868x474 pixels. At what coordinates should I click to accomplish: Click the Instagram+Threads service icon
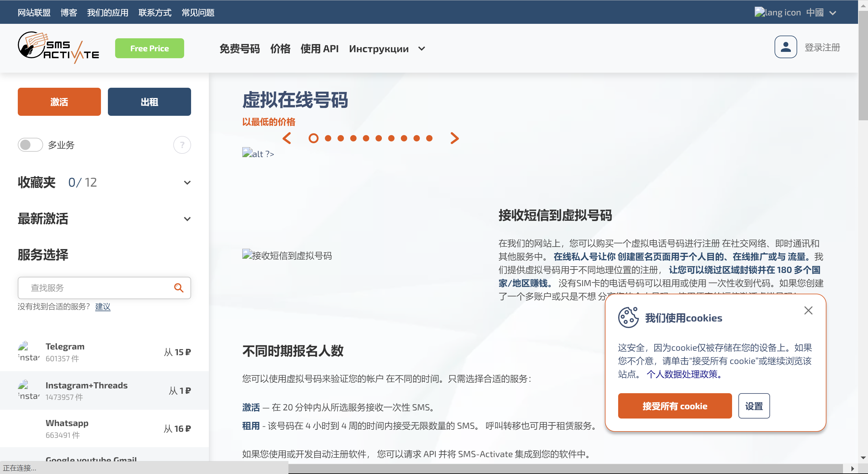click(29, 390)
